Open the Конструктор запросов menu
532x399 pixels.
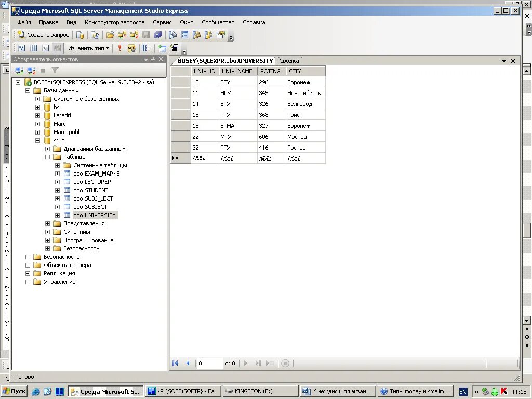(115, 22)
